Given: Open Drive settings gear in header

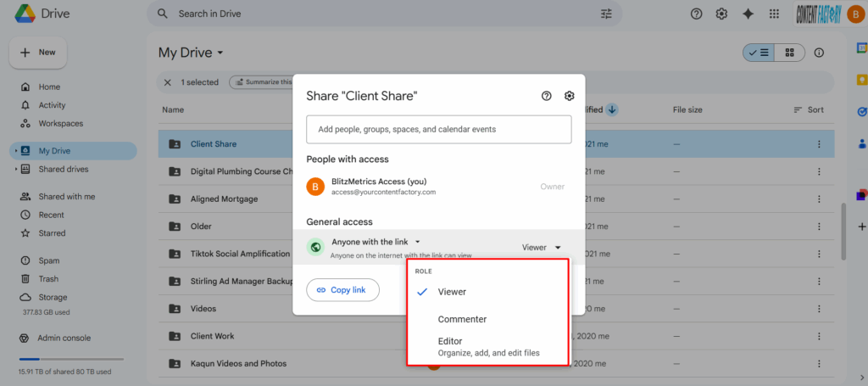Looking at the screenshot, I should [x=721, y=14].
